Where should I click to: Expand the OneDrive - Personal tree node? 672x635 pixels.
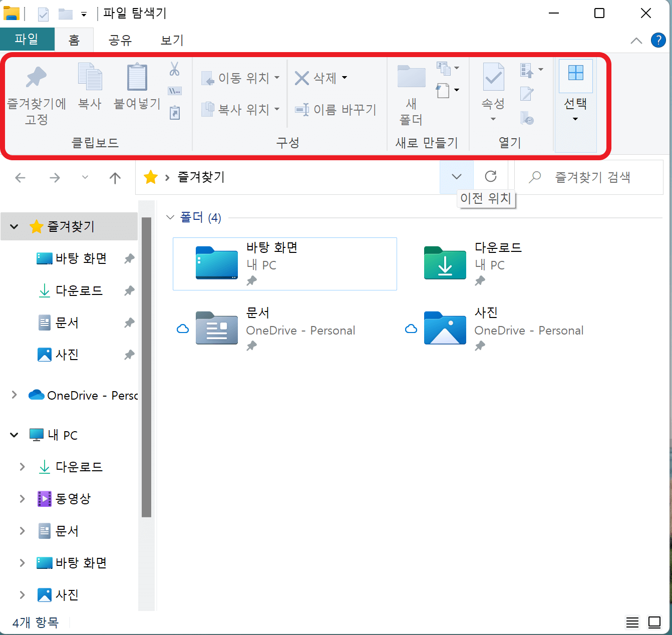[x=14, y=395]
